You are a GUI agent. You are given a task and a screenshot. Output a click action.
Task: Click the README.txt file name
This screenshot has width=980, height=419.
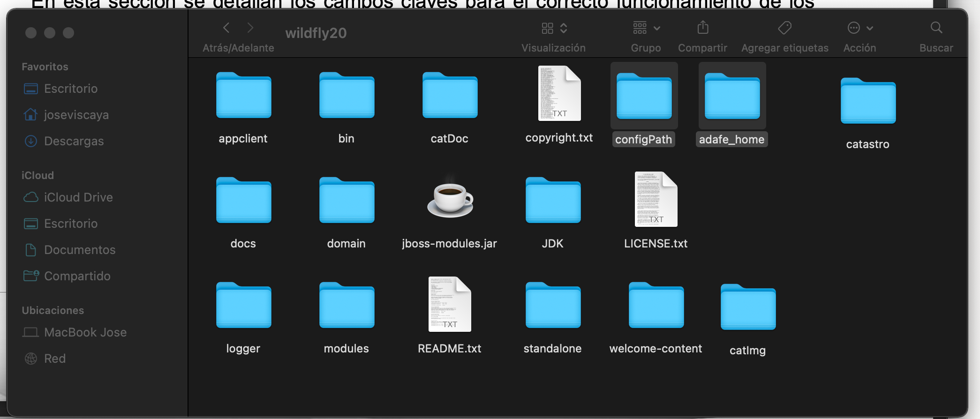click(449, 349)
